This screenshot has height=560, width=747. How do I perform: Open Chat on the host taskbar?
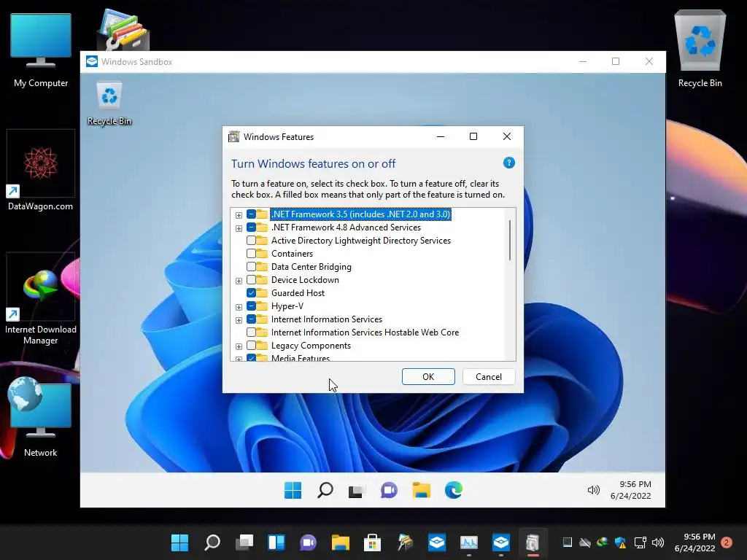pyautogui.click(x=309, y=542)
